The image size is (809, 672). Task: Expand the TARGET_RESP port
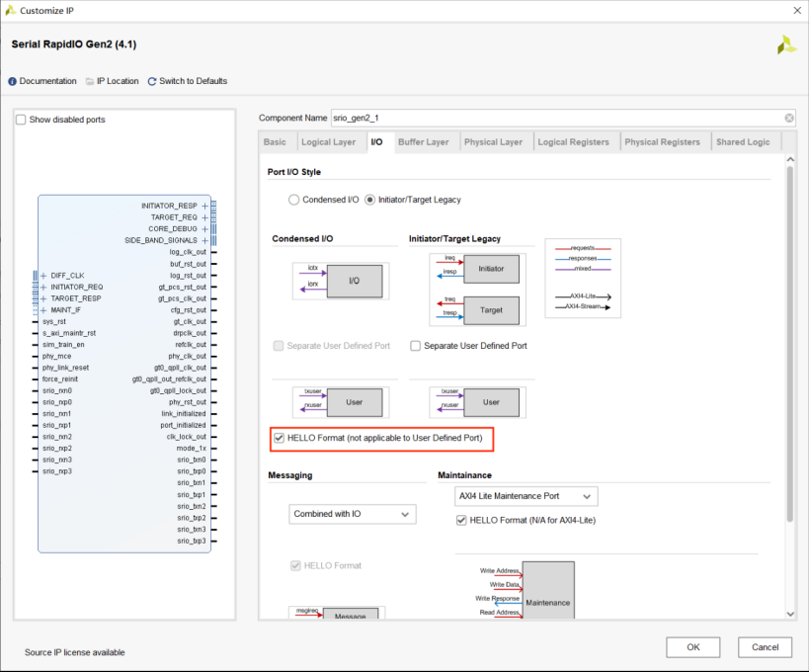43,298
